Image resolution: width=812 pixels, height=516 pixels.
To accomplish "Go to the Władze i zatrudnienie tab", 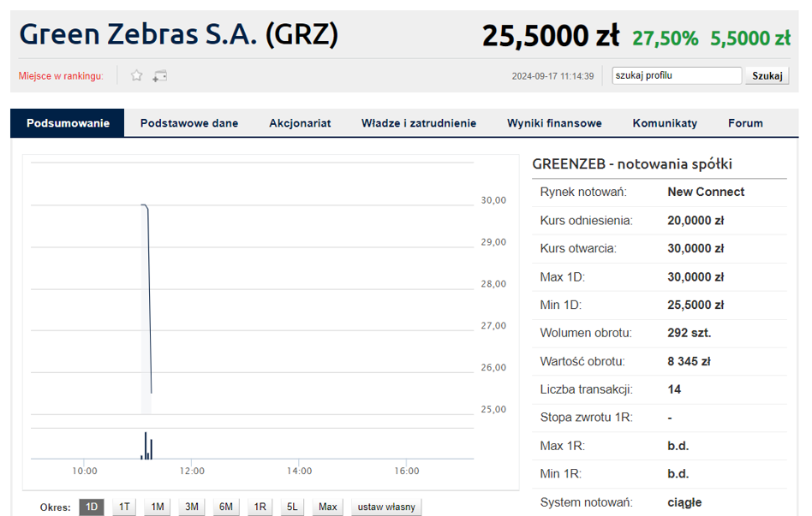I will coord(419,123).
